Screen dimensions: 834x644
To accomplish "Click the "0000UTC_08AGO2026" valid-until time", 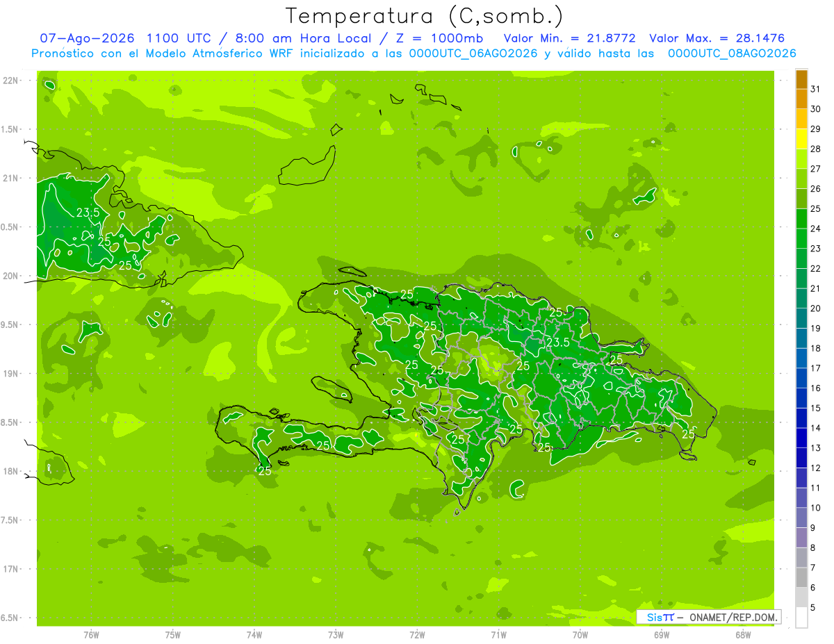I will click(731, 53).
